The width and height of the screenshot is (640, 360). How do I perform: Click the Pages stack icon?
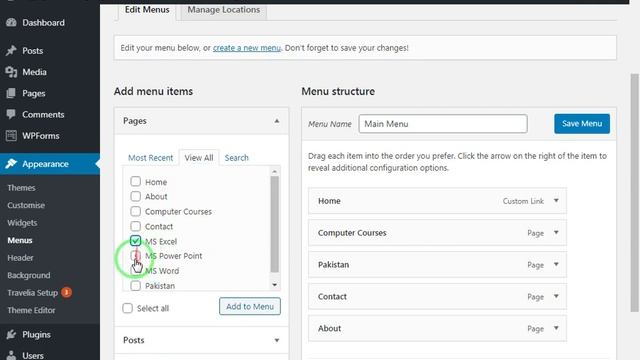[11, 93]
